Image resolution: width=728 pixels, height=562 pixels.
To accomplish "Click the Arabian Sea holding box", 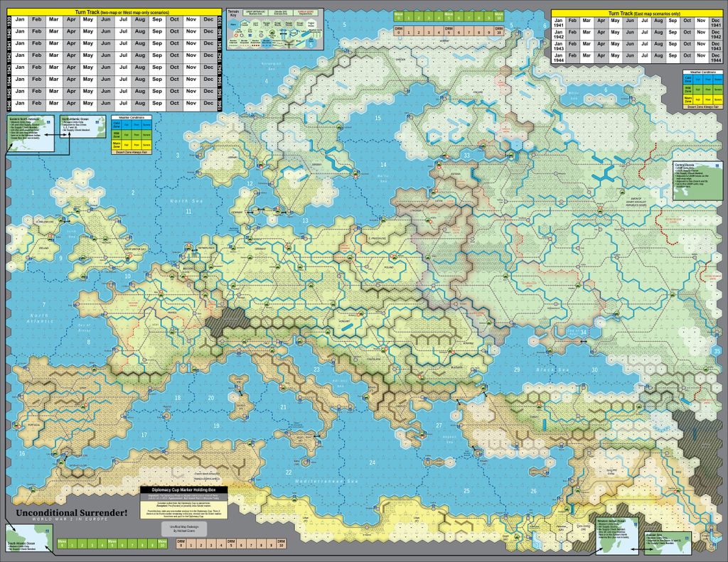I will (668, 544).
